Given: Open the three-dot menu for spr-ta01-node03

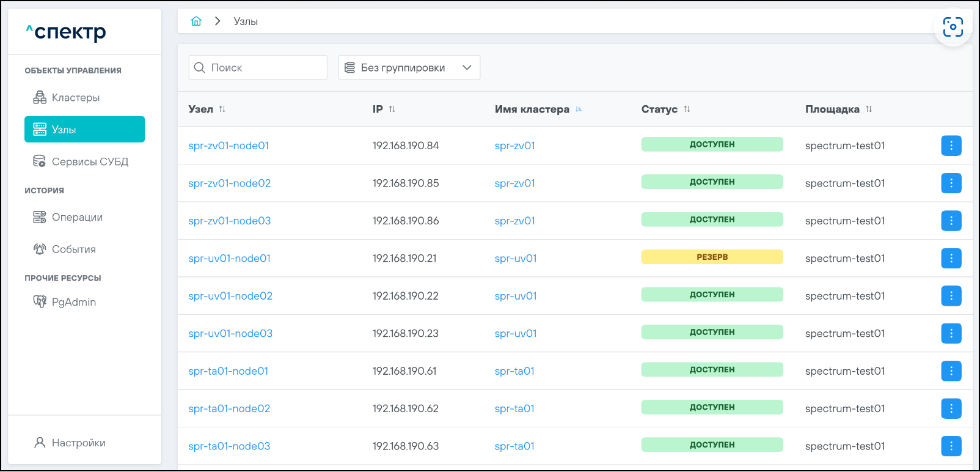Looking at the screenshot, I should pyautogui.click(x=951, y=446).
